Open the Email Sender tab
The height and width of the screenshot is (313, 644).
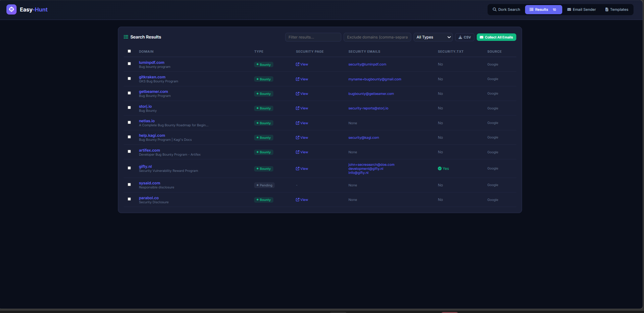581,9
